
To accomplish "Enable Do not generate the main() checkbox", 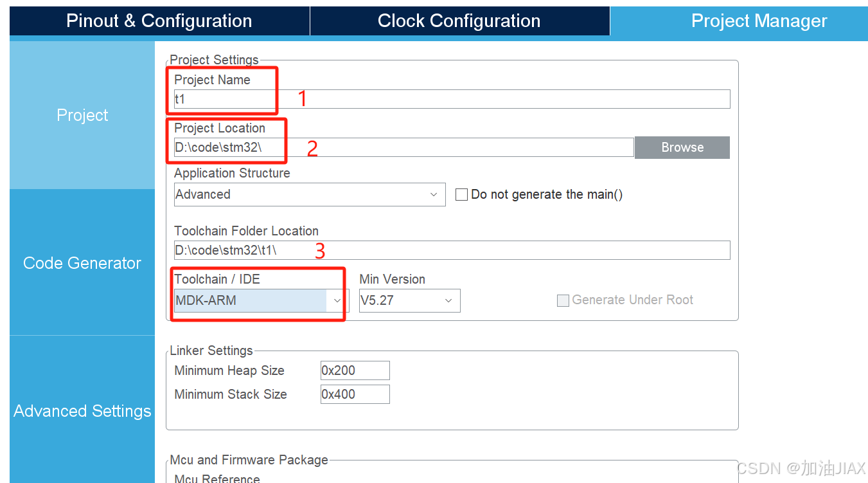I will pos(461,194).
